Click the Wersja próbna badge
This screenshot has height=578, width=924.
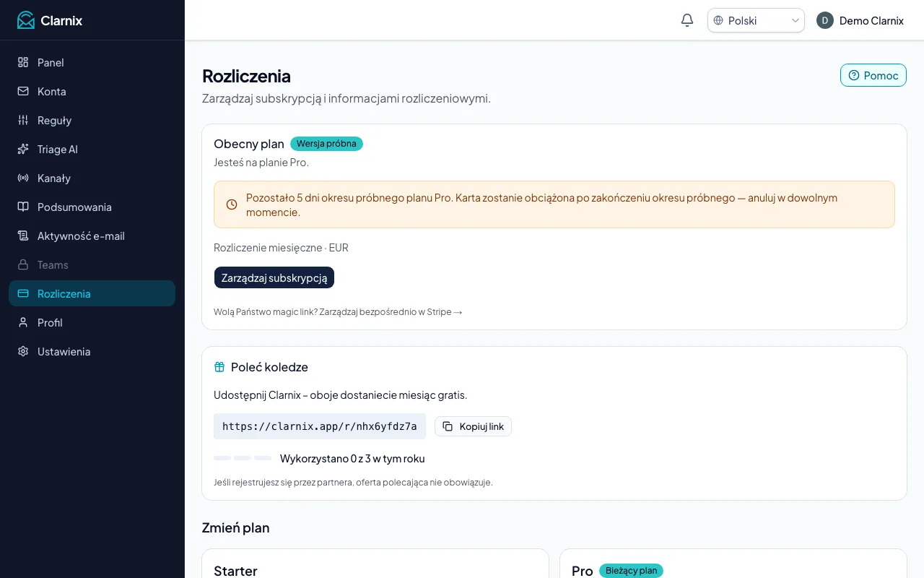point(326,144)
